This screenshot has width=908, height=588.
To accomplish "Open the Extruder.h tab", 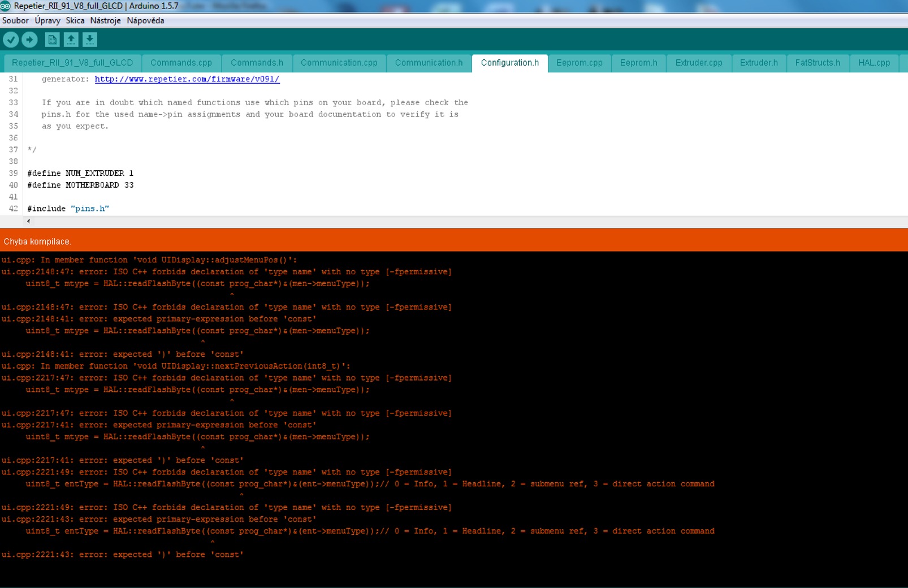I will [x=758, y=63].
